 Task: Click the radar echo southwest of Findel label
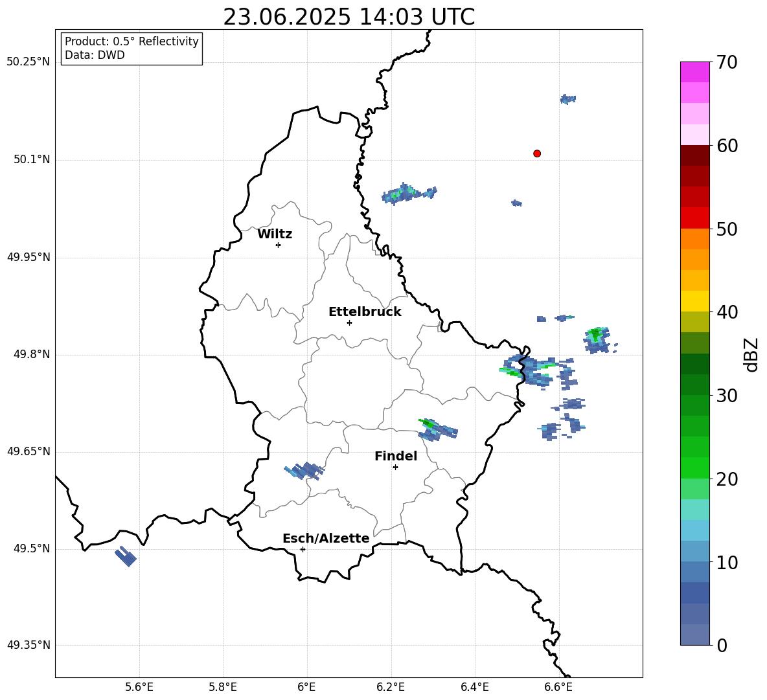304,471
